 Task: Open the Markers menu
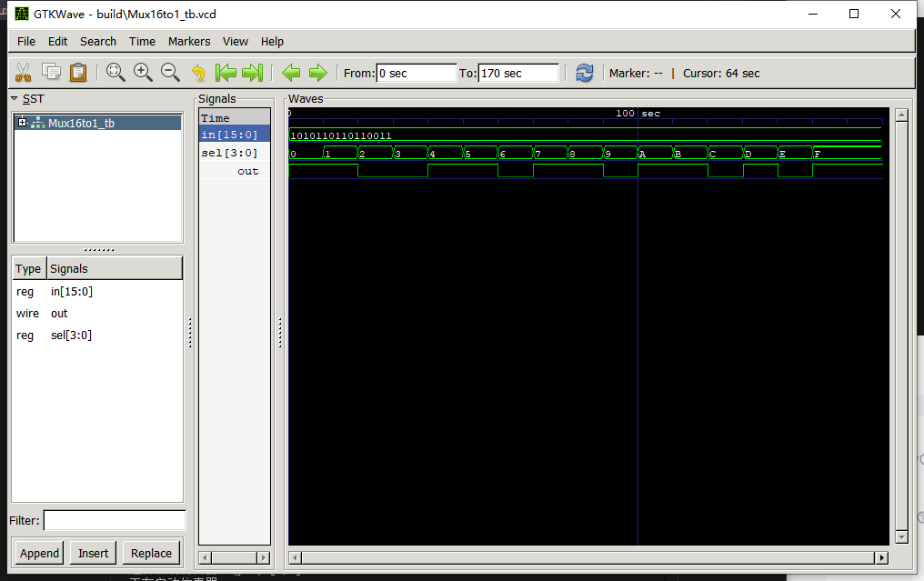click(189, 41)
